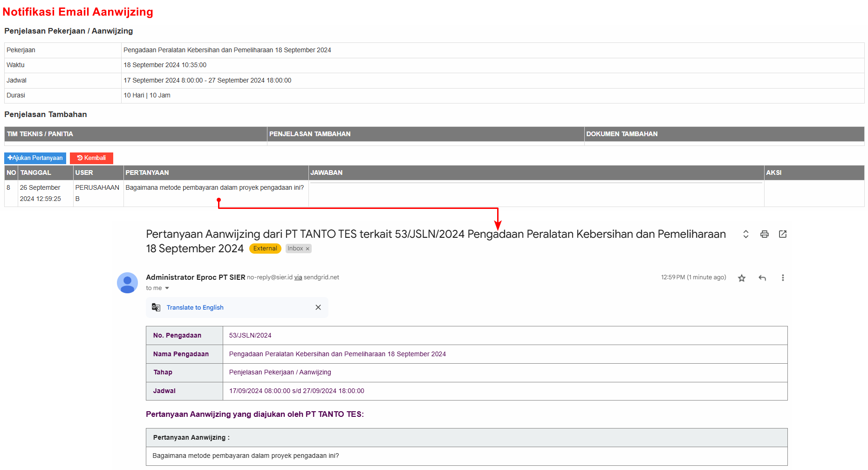Reply to the email with arrow icon

coord(762,278)
